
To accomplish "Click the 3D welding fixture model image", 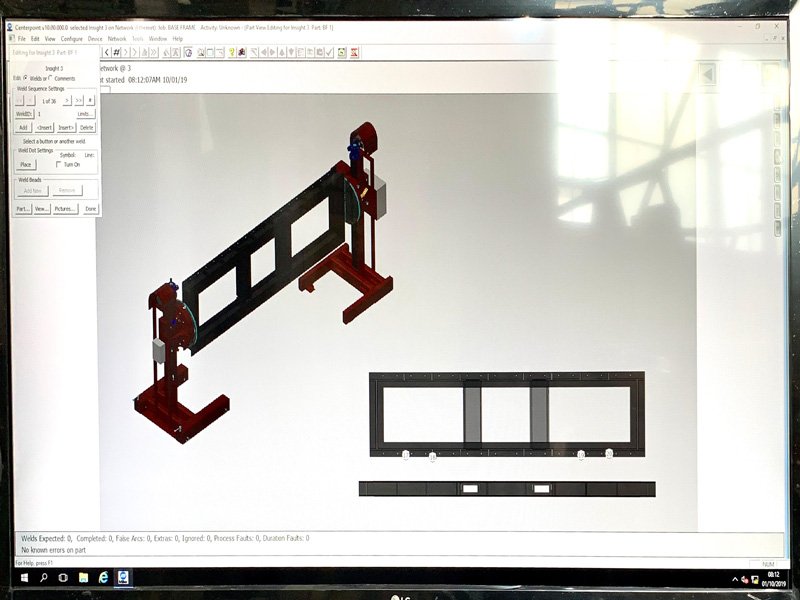I will click(x=264, y=283).
